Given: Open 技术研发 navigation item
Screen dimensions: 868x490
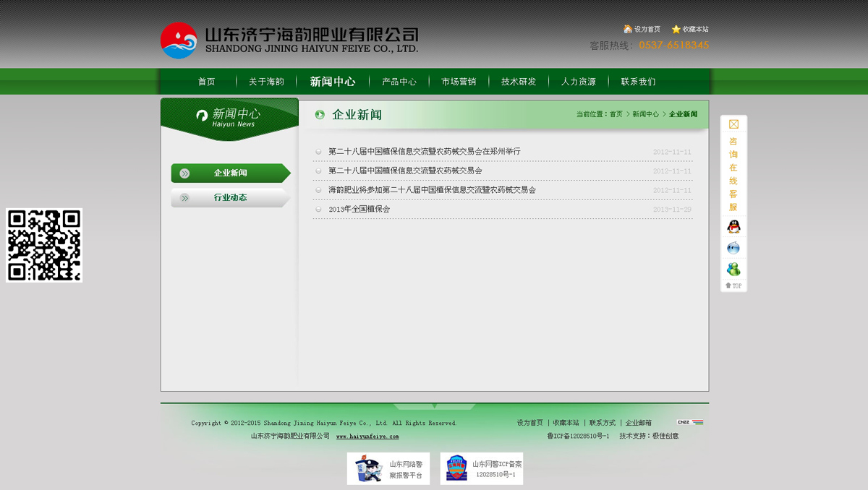Looking at the screenshot, I should tap(519, 82).
